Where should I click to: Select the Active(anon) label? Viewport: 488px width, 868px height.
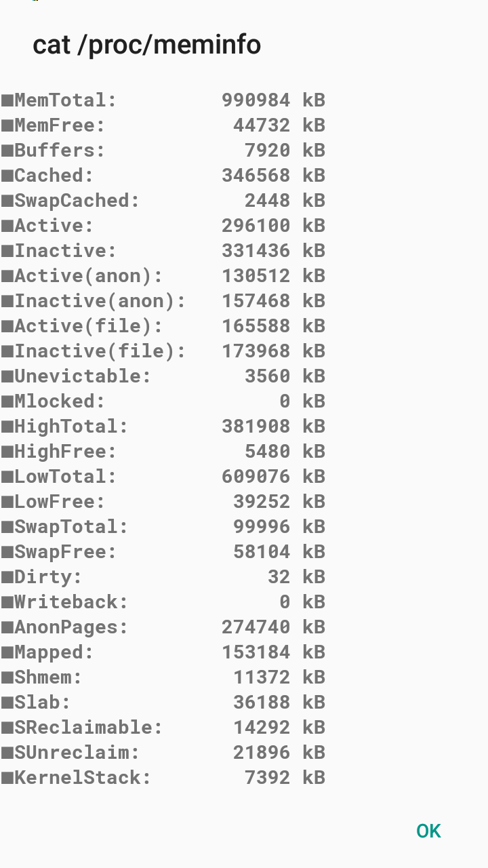(x=89, y=276)
